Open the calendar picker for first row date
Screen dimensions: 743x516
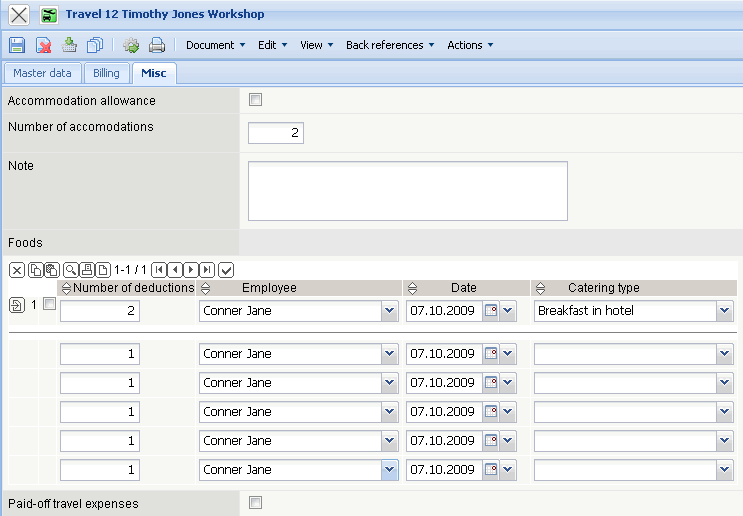491,311
